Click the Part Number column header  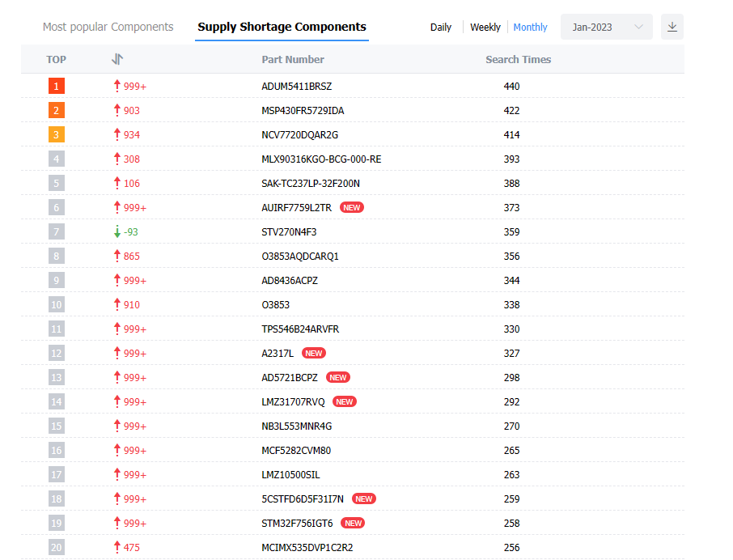[x=293, y=59]
